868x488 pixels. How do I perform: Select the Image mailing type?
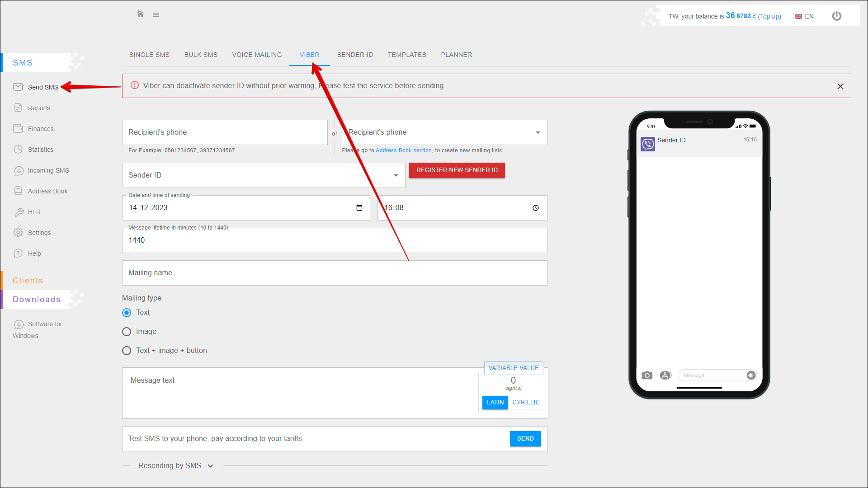click(127, 332)
